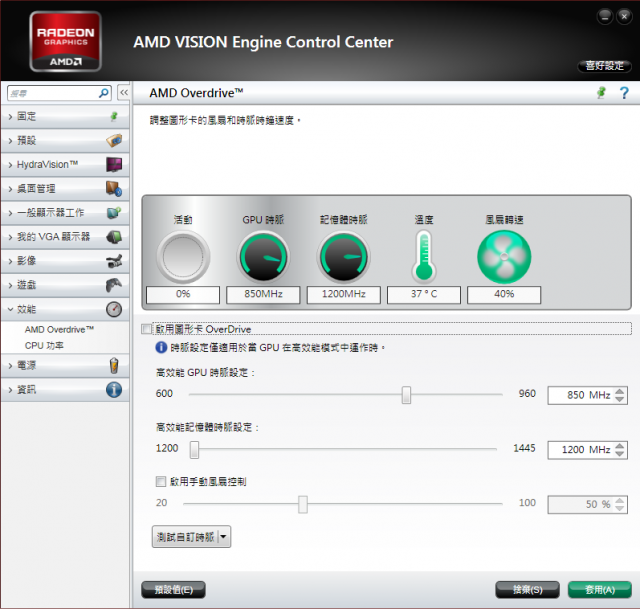Select AMD Overdrive under 效能
The width and height of the screenshot is (640, 609).
(x=60, y=329)
